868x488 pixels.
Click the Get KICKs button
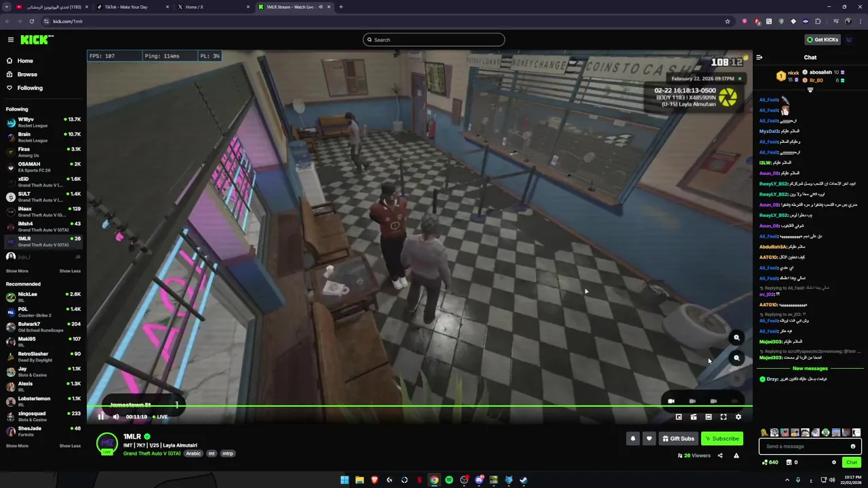(x=823, y=40)
